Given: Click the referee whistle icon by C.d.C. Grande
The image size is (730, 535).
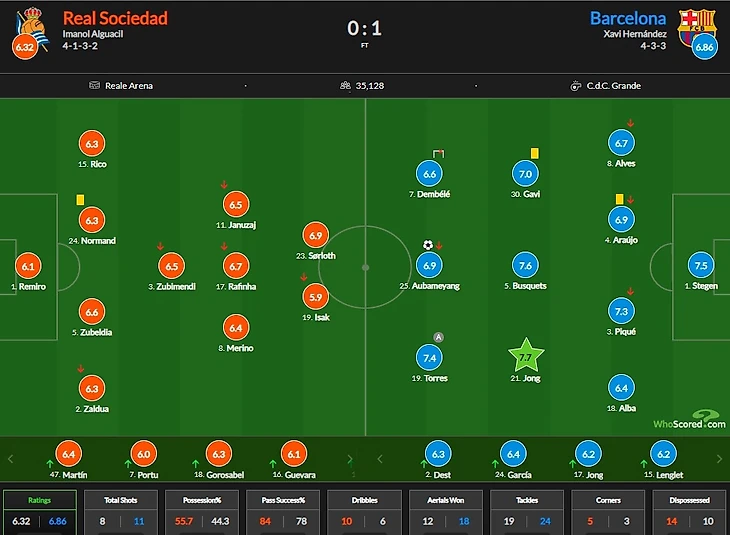Looking at the screenshot, I should click(576, 86).
